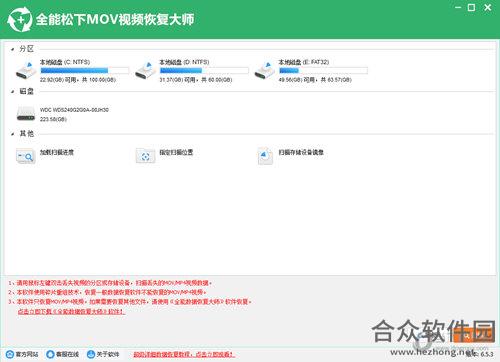Click the WDC WDS240G2G0A disk name
This screenshot has height=362, width=500.
pyautogui.click(x=74, y=110)
